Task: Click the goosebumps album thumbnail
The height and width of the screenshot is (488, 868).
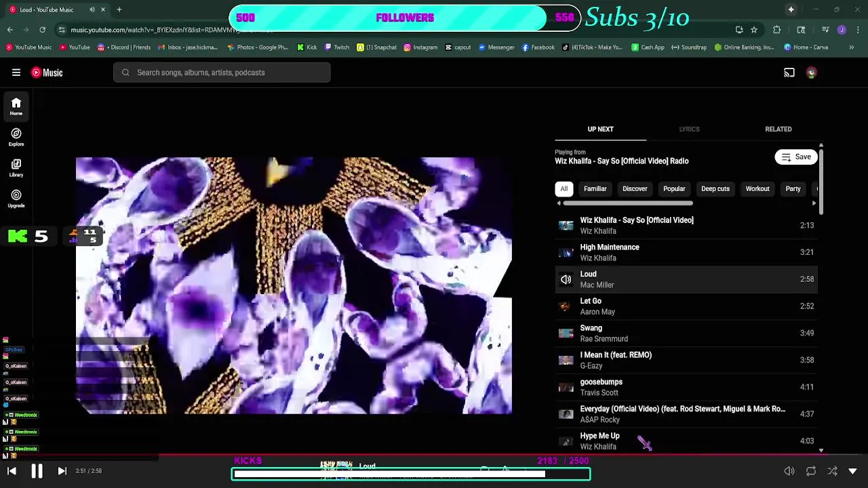Action: (566, 387)
